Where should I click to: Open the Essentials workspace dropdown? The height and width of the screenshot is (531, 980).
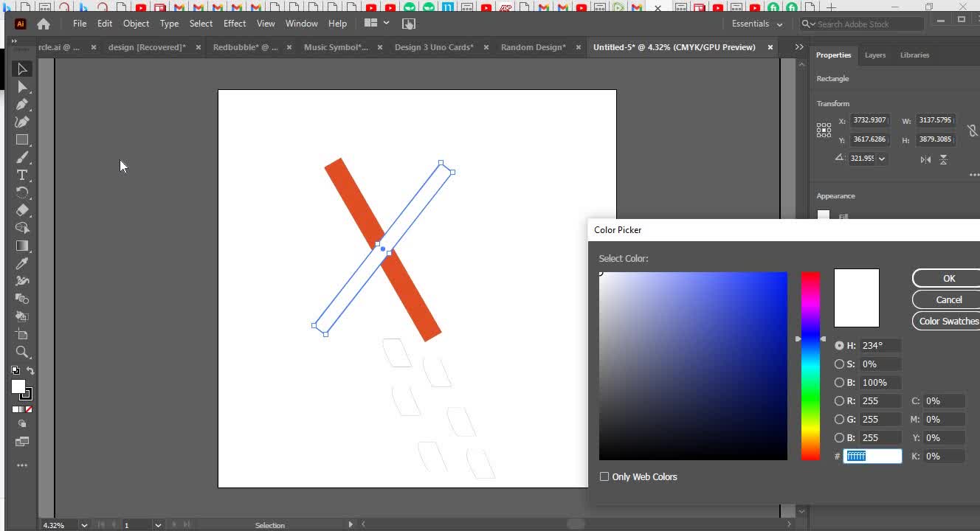pyautogui.click(x=756, y=24)
